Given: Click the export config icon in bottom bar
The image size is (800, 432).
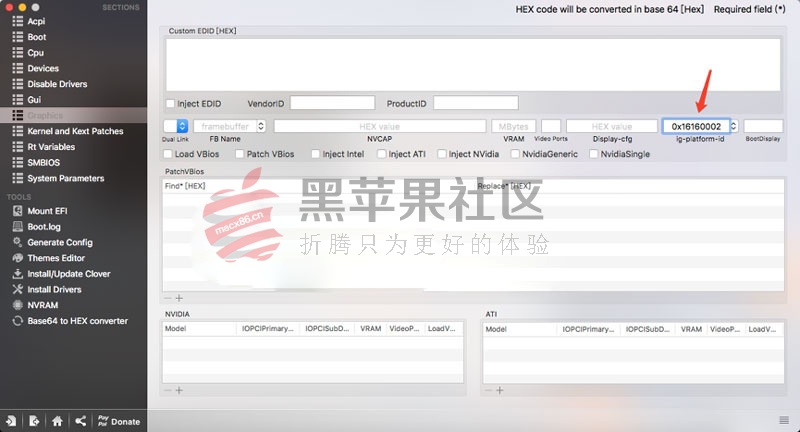Looking at the screenshot, I should 34,421.
